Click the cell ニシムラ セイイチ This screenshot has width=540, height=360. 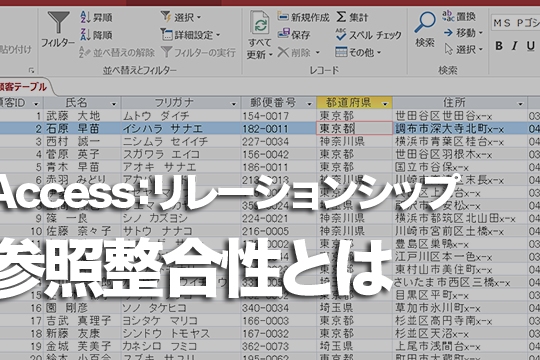click(180, 141)
